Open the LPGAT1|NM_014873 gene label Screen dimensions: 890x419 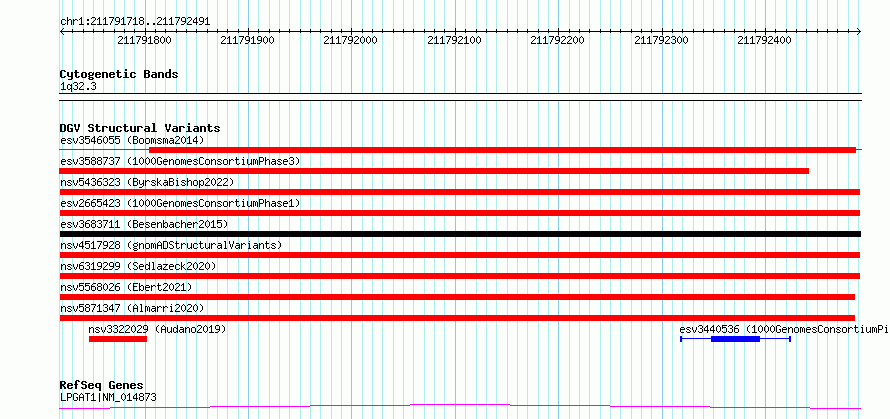pos(108,397)
